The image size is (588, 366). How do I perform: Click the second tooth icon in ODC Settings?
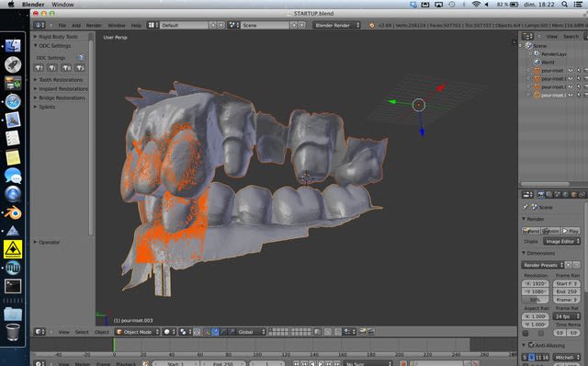click(52, 68)
